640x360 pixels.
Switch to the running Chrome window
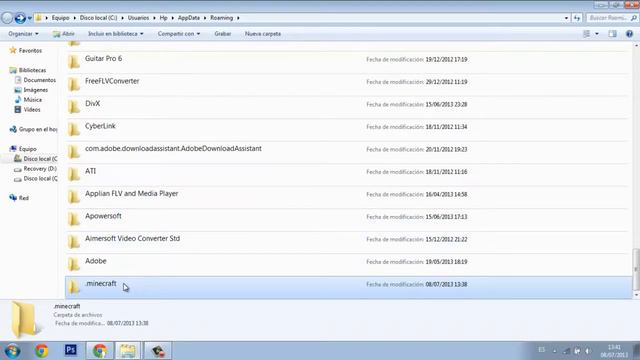coord(100,351)
